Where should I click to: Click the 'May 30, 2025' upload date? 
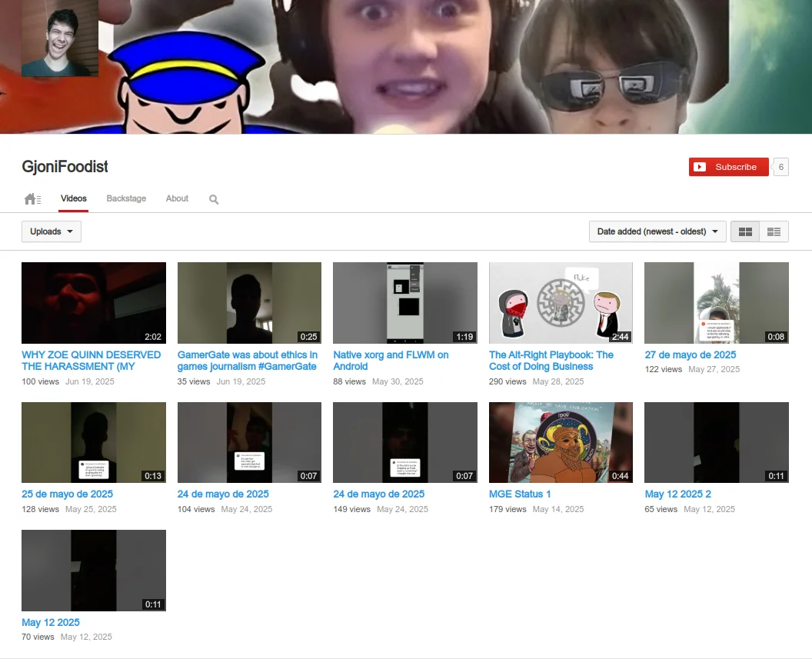click(x=398, y=381)
